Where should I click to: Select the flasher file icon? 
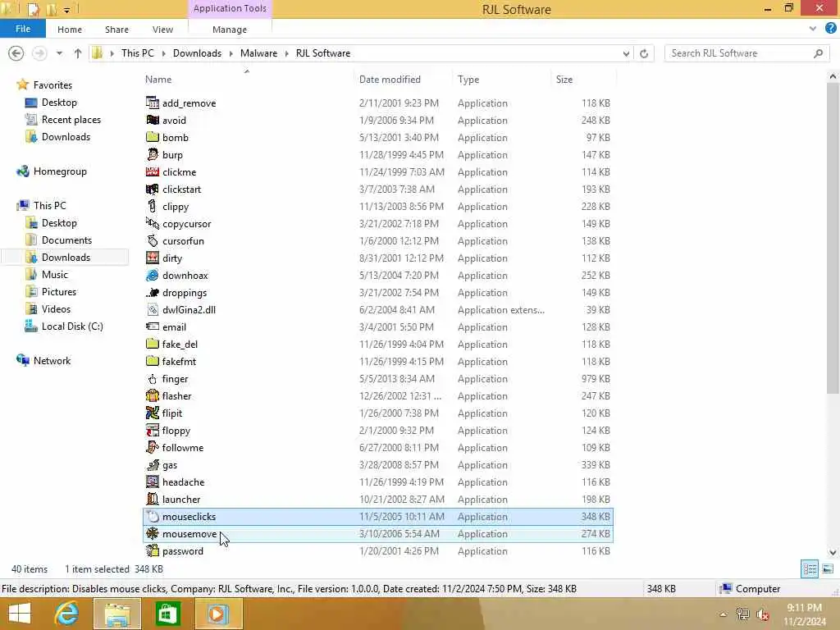pos(152,396)
